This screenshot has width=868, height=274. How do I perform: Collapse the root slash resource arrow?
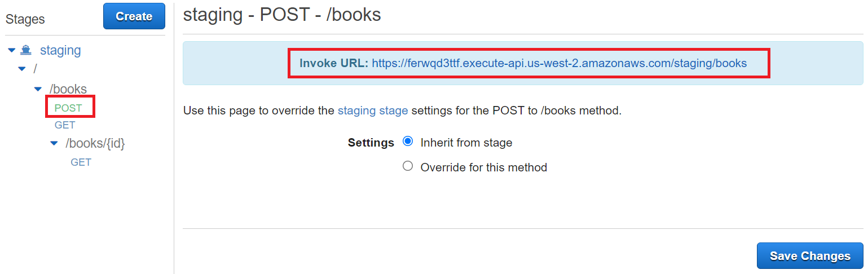[22, 69]
